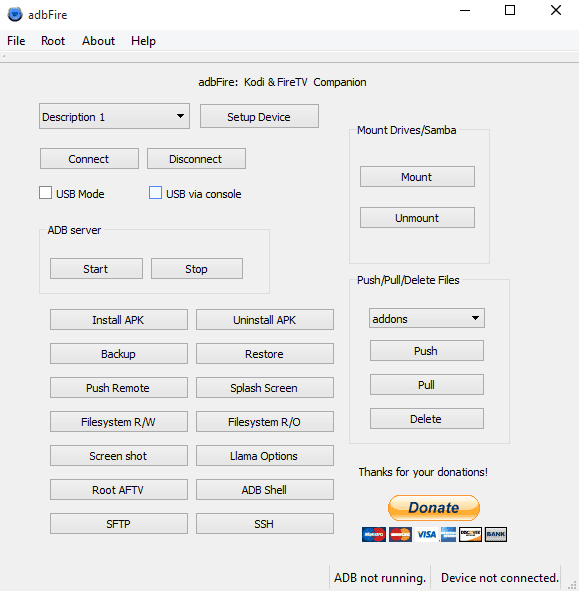Click the blue-and-red Maestro card logo
Image resolution: width=579 pixels, height=591 pixels.
coord(374,534)
